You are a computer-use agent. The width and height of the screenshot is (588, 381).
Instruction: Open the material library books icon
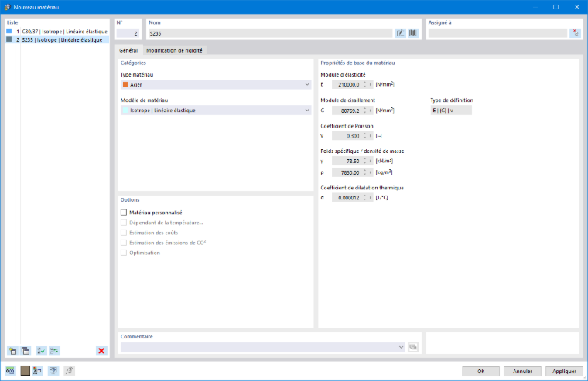[x=413, y=33]
